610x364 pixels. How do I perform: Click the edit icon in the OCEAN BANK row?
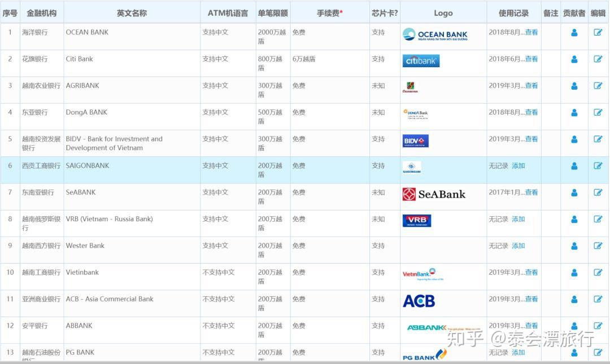click(x=598, y=32)
